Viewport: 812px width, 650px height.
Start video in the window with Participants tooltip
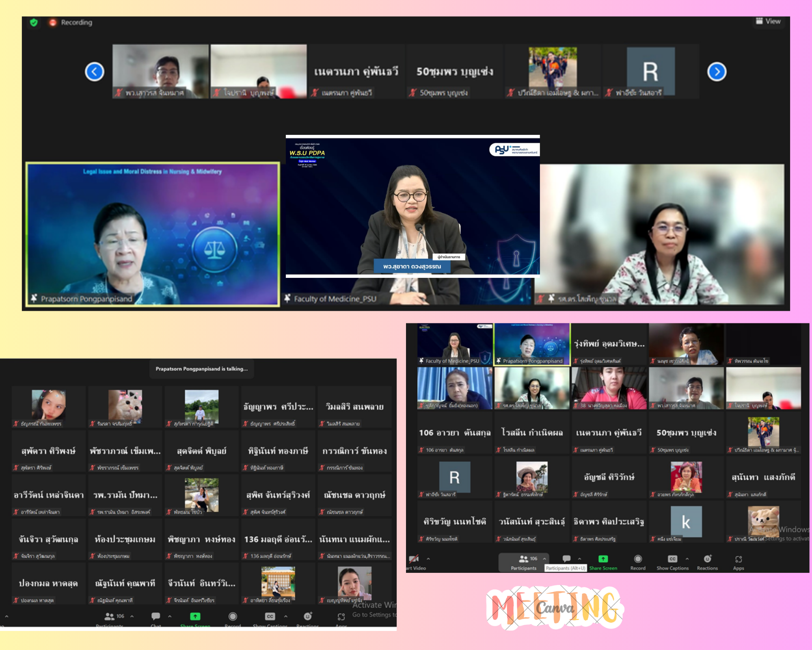416,563
